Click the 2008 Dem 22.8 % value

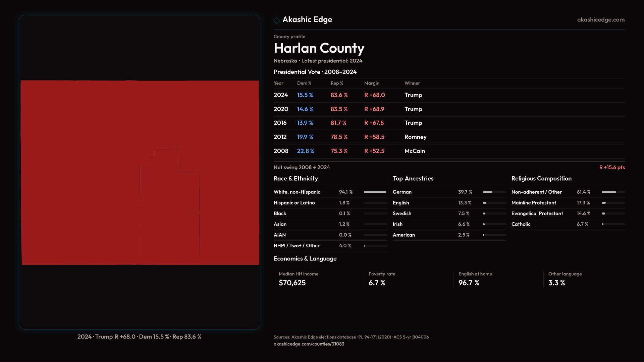click(x=305, y=151)
